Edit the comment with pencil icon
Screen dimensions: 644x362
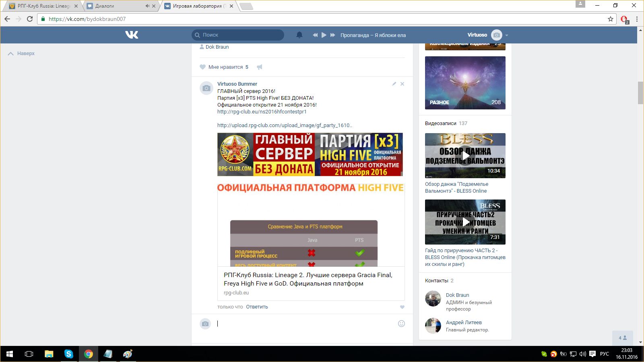click(394, 84)
